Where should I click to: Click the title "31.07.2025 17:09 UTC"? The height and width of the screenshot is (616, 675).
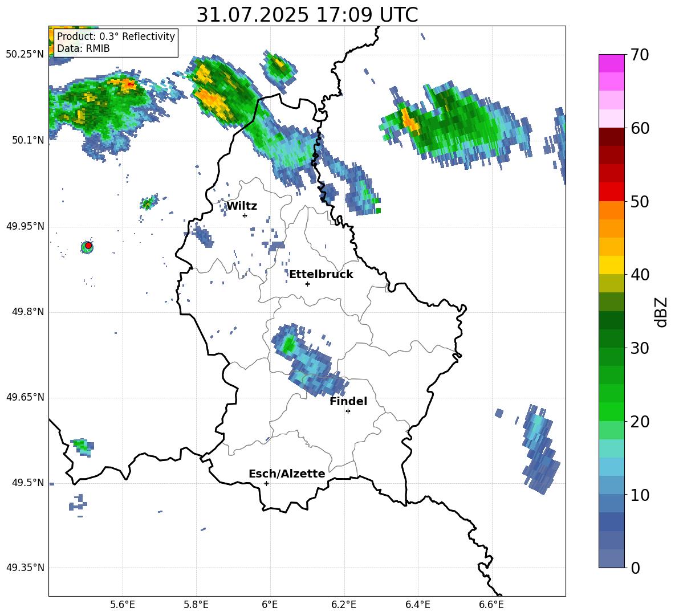point(307,15)
